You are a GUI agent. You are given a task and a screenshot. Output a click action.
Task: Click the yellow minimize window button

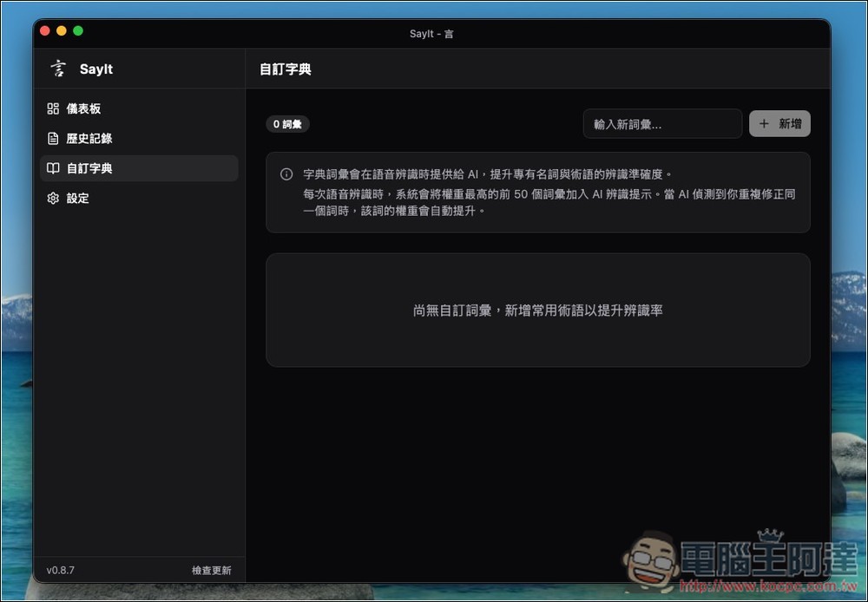click(61, 29)
